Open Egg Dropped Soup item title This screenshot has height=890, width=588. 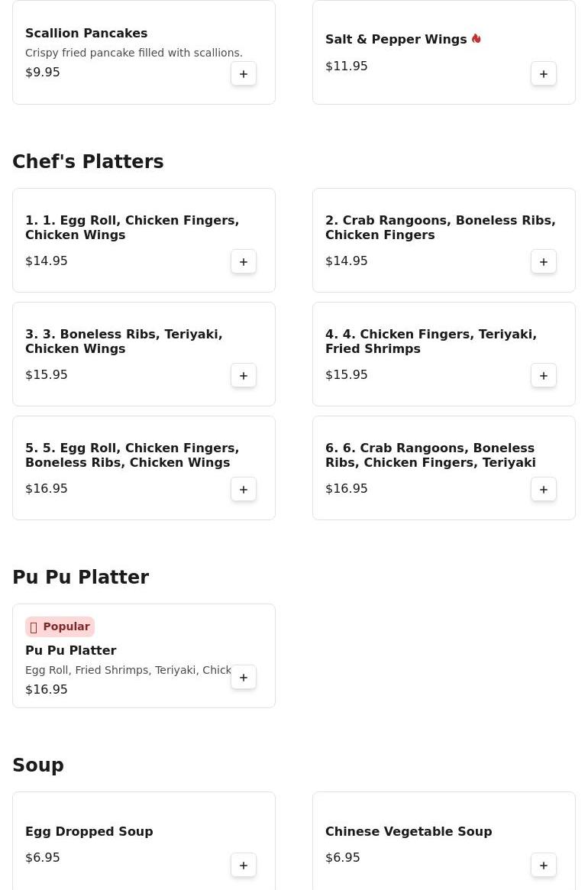(x=89, y=831)
